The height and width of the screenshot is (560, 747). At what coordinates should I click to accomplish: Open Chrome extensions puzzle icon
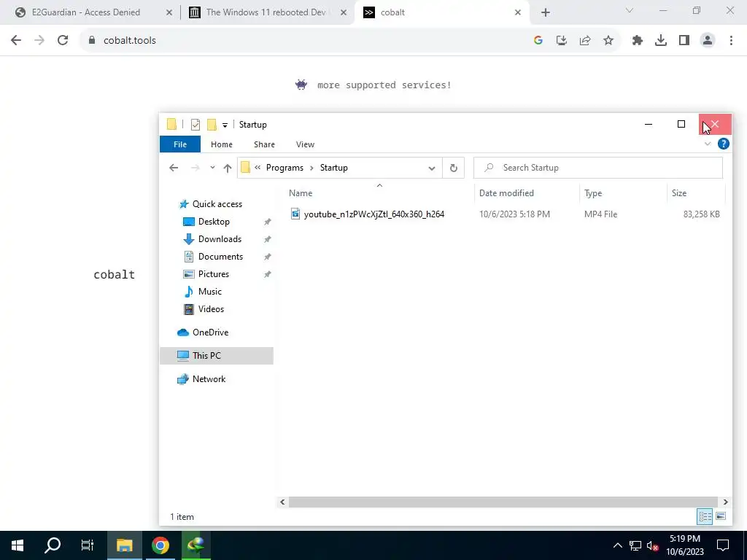[x=638, y=41]
